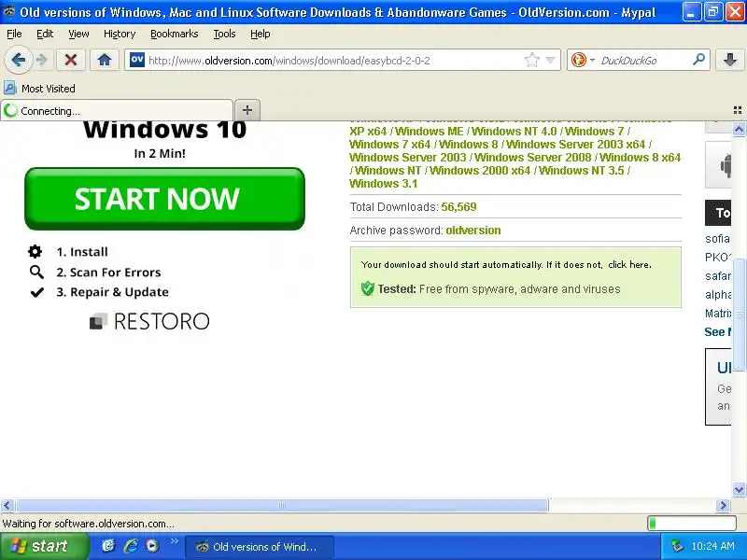The width and height of the screenshot is (747, 560).
Task: Click the green shield Tested icon
Action: click(367, 288)
